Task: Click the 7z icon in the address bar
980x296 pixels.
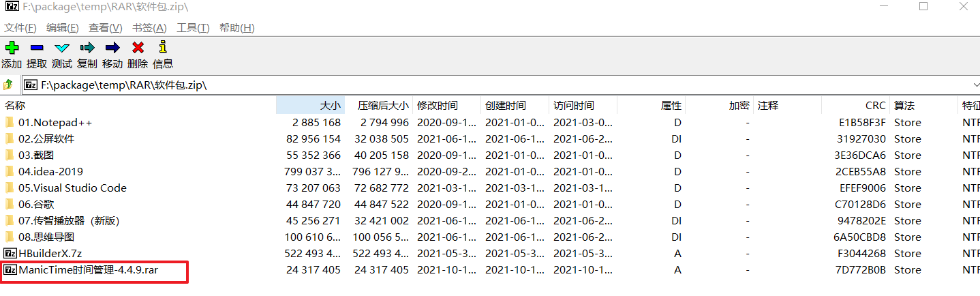Action: coord(31,85)
